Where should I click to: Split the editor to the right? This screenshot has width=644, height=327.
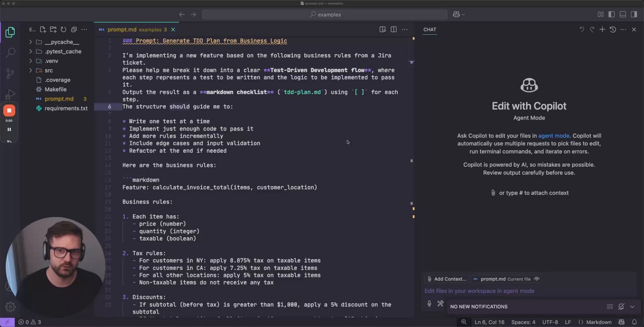click(393, 30)
